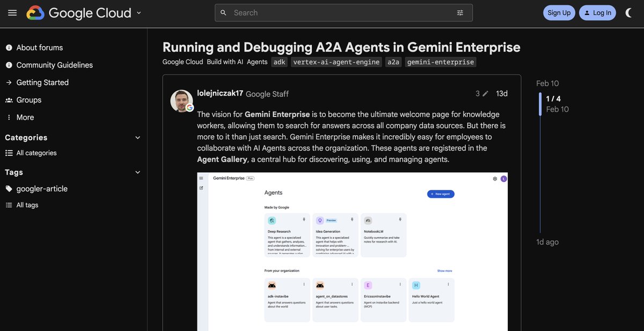Click the 13d post date
The image size is (644, 331).
(x=502, y=93)
